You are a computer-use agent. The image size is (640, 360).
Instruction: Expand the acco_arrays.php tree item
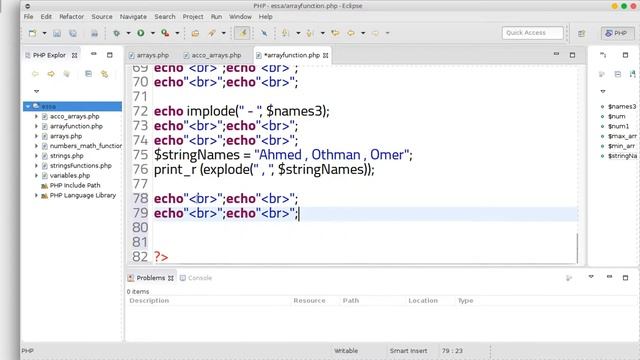click(36, 117)
